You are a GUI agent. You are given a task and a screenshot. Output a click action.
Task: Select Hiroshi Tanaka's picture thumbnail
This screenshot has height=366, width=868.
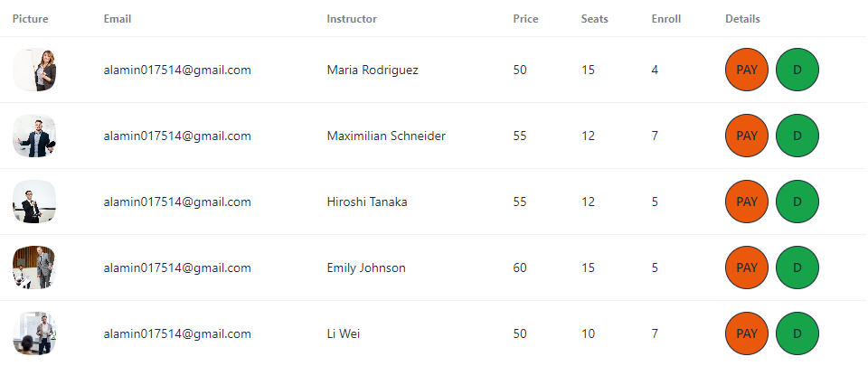tap(34, 202)
